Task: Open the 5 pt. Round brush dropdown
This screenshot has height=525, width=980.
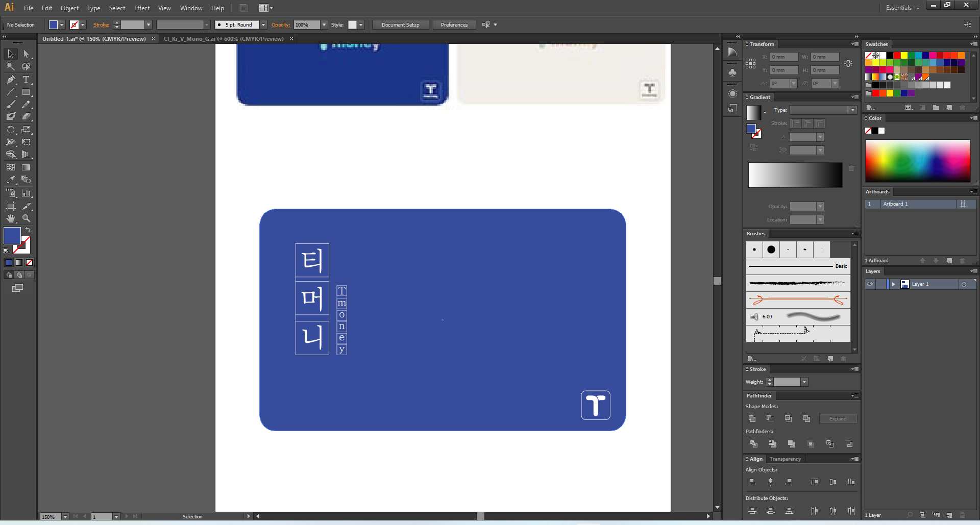Action: click(263, 25)
